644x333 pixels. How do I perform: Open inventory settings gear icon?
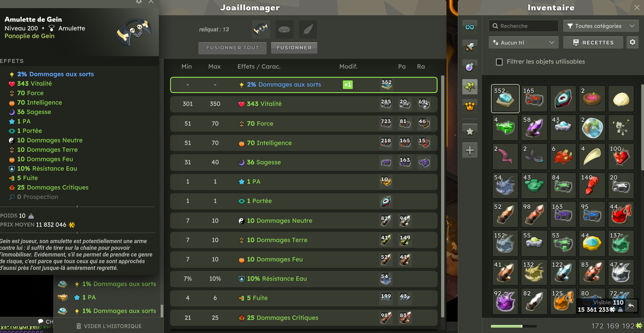coord(632,42)
